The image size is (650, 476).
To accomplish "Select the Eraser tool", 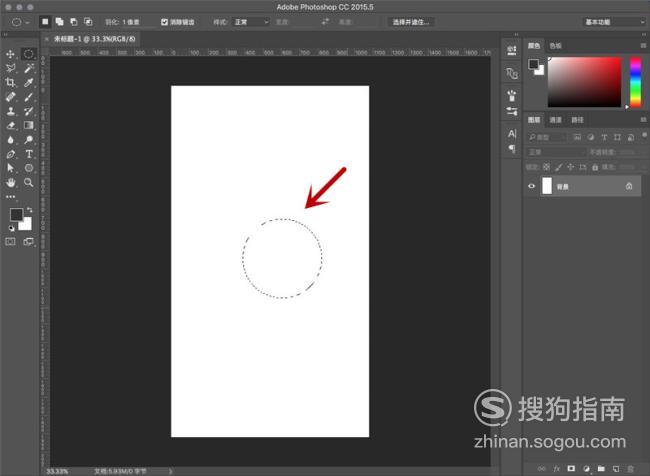I will pyautogui.click(x=10, y=125).
